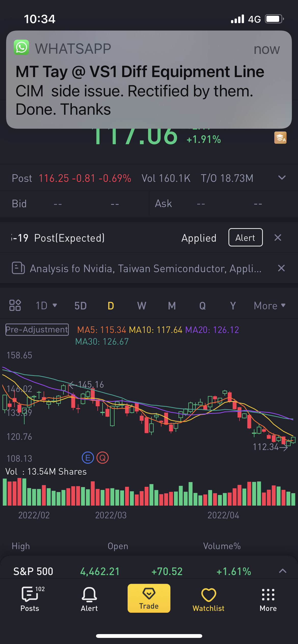The width and height of the screenshot is (298, 644).
Task: Tap the yellow Trade button
Action: pyautogui.click(x=149, y=598)
